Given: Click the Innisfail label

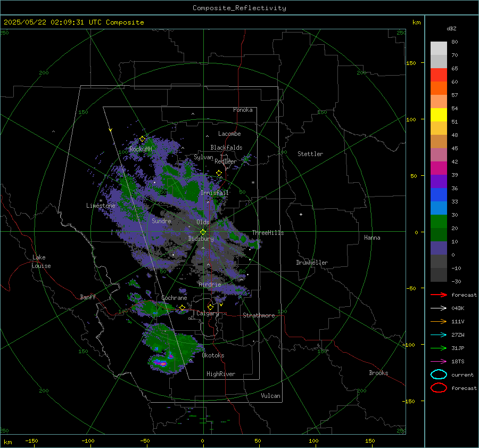Looking at the screenshot, I should pos(214,193).
